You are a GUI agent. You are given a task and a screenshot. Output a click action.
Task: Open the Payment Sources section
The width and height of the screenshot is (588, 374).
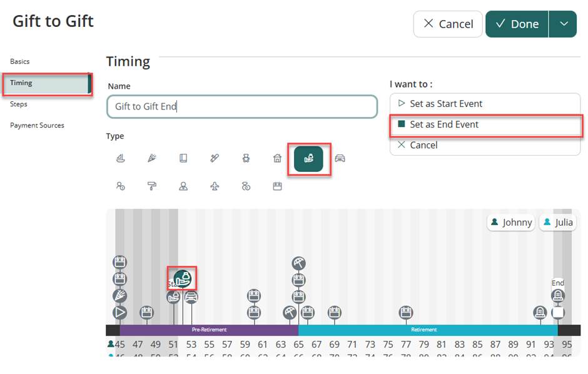coord(37,125)
